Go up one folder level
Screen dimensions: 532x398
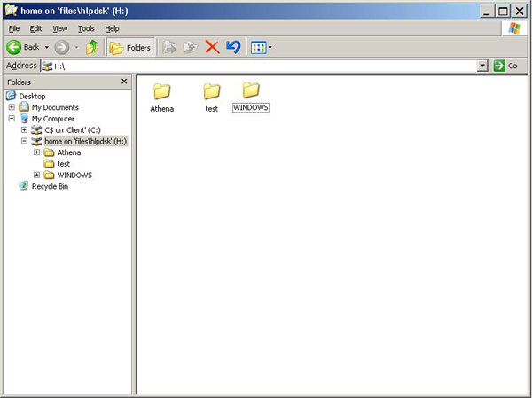92,47
